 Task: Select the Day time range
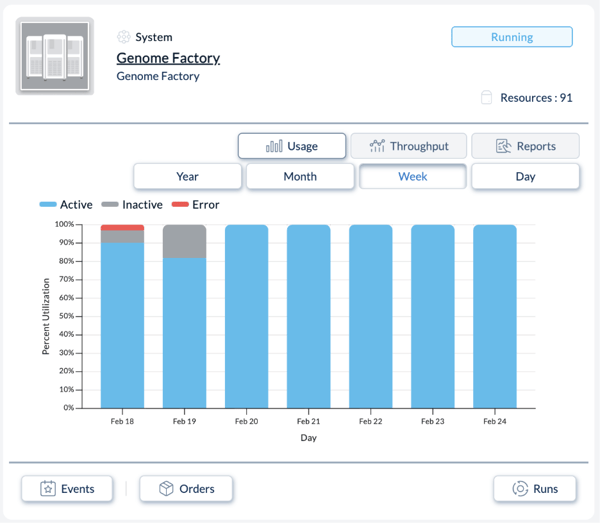(525, 176)
